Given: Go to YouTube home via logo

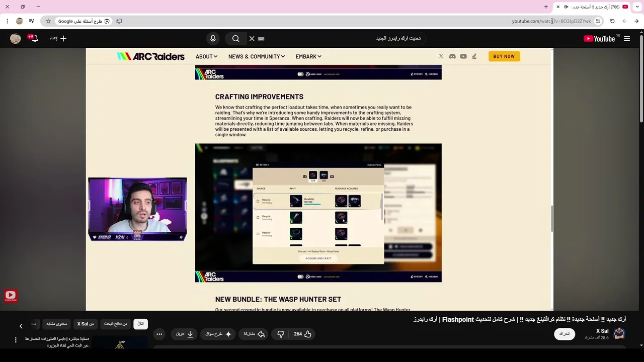Looking at the screenshot, I should tap(600, 39).
